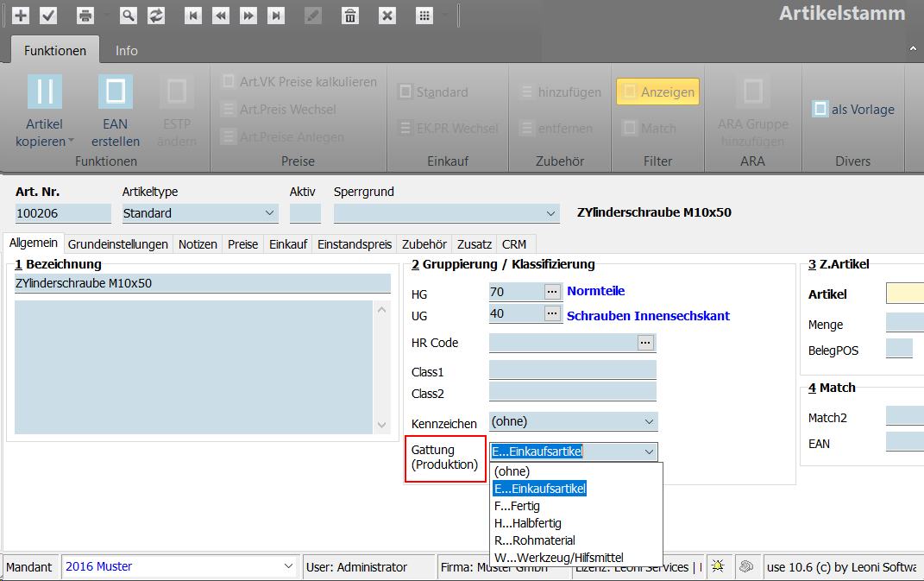Screen dimensions: 924x581
Task: Click the Bezeichnung text field
Action: coord(202,283)
